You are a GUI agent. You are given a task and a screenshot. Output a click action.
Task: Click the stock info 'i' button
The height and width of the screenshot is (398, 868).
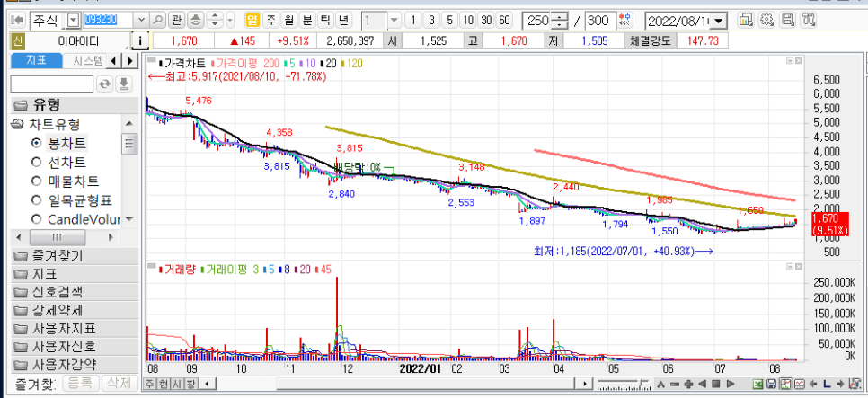click(x=140, y=40)
